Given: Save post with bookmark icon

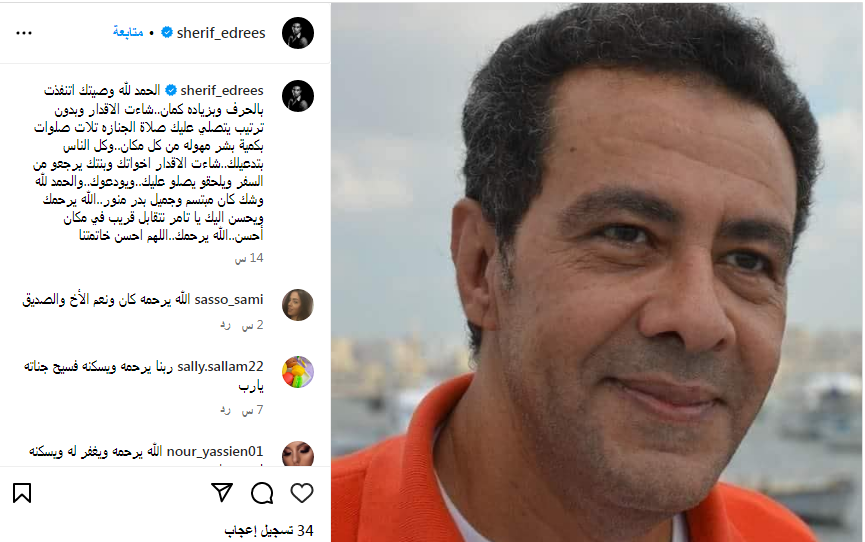Looking at the screenshot, I should click(22, 493).
